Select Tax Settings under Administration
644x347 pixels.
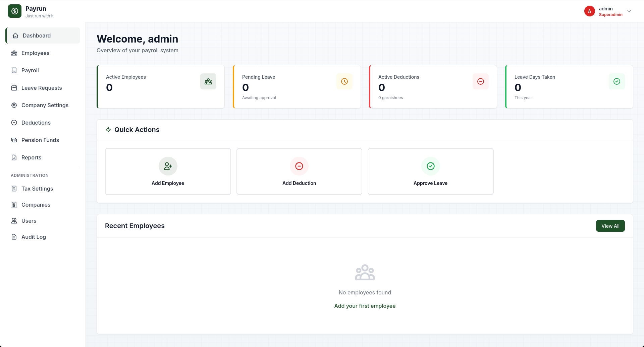(x=37, y=189)
